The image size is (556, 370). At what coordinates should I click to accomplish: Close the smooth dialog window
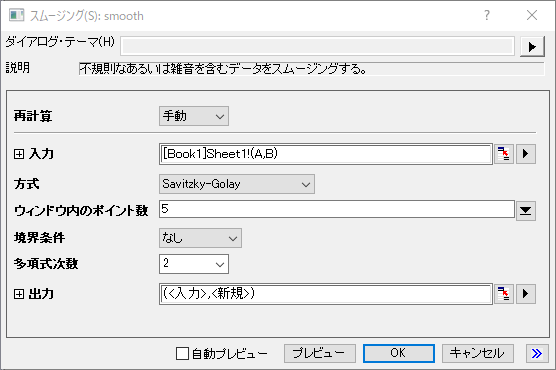click(x=532, y=15)
